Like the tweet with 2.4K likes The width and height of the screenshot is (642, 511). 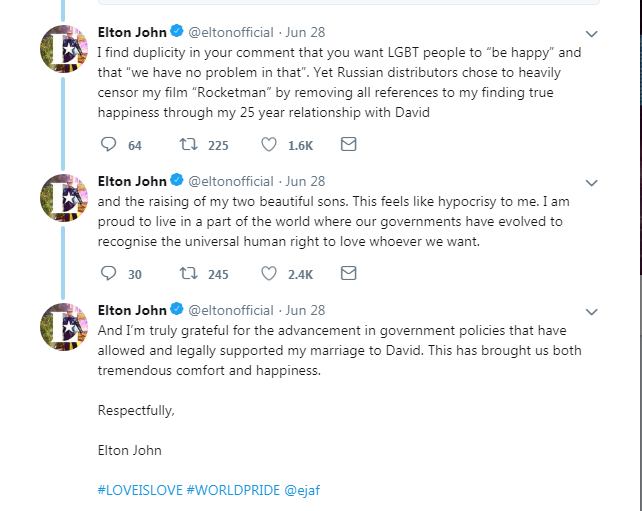click(x=269, y=274)
